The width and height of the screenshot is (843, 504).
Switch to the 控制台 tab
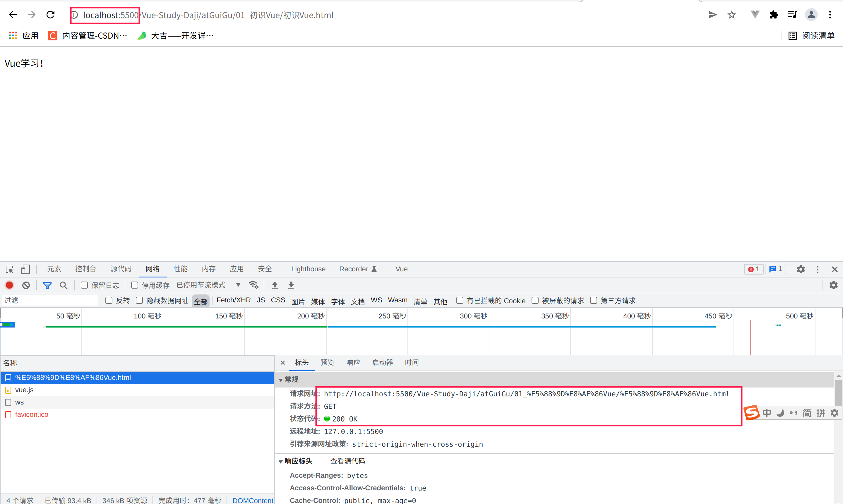click(85, 269)
